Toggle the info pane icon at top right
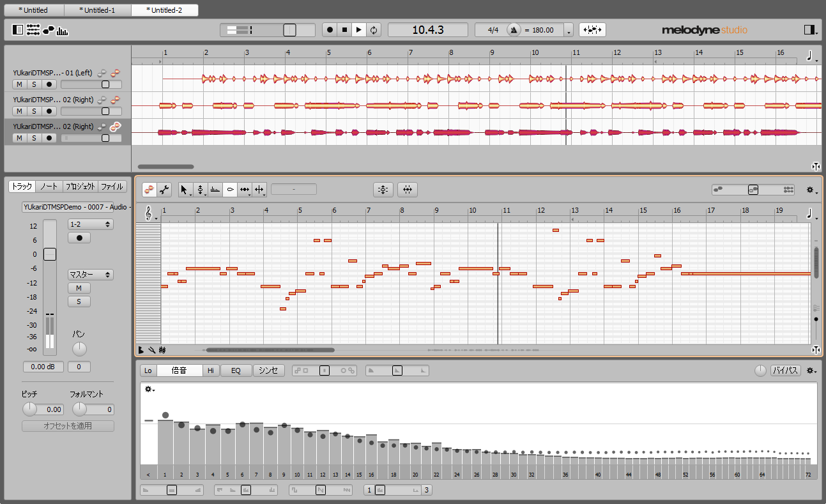The width and height of the screenshot is (826, 504). [x=810, y=30]
